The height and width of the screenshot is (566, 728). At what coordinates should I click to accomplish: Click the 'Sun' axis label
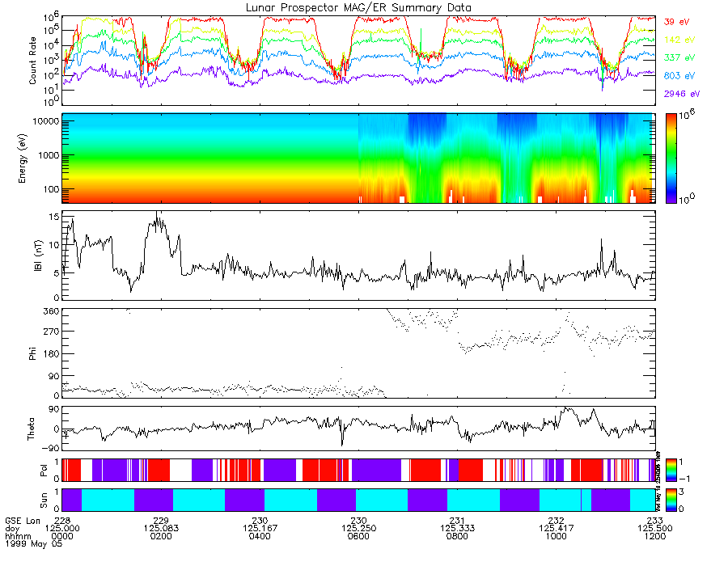(x=44, y=501)
